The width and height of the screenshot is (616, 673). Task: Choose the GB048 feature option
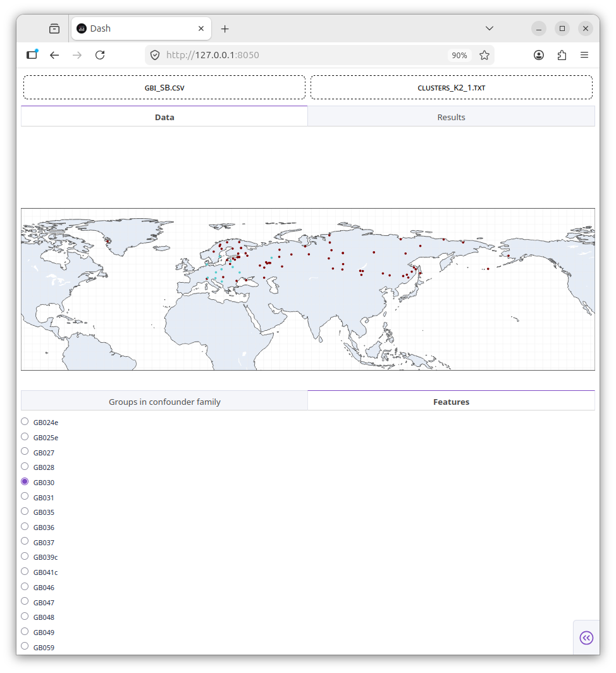(x=25, y=616)
